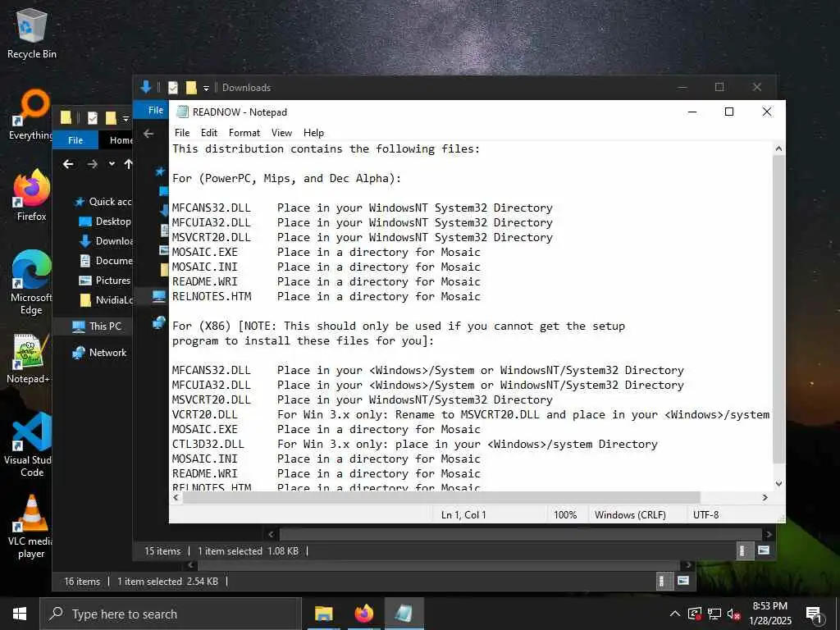
Task: Click the VCRT20.DLL line in Notepad
Action: (x=471, y=414)
